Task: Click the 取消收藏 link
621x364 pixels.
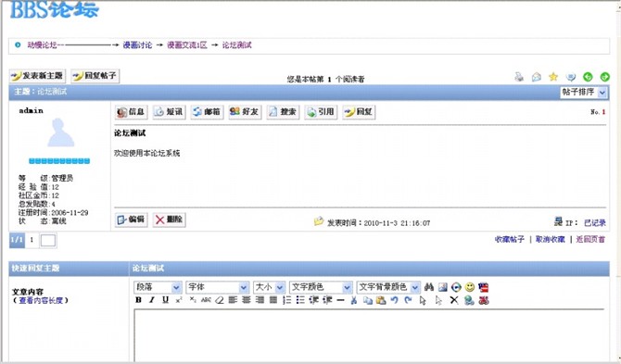Action: (551, 239)
